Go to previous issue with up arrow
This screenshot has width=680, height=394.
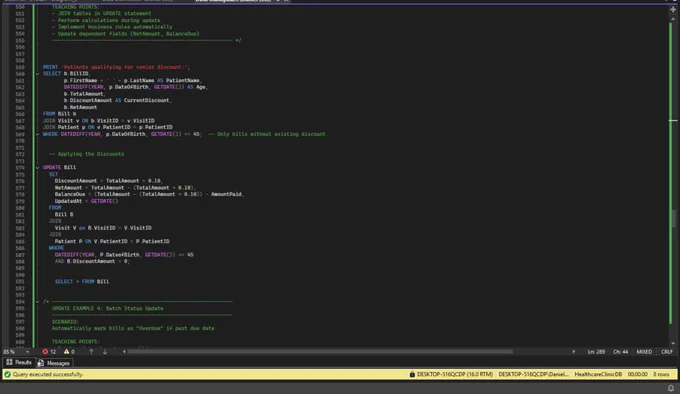91,352
